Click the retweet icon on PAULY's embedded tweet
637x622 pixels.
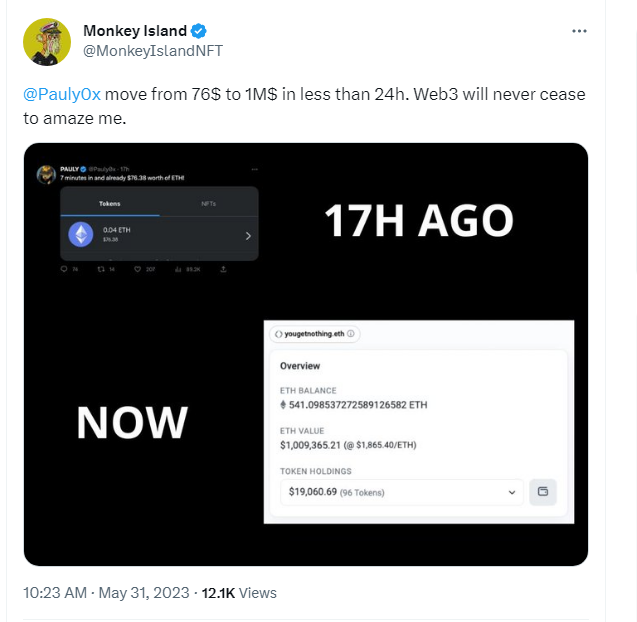click(101, 269)
